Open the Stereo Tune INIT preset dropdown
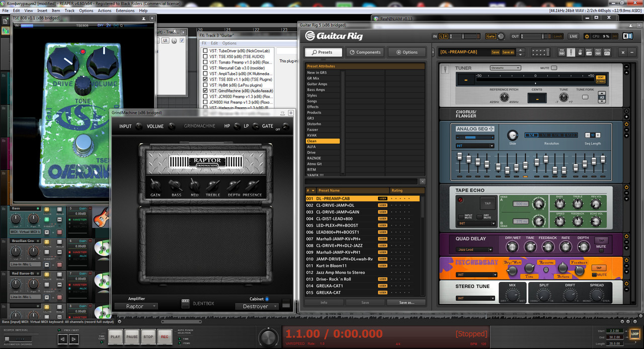The height and width of the screenshot is (349, 644). [475, 298]
